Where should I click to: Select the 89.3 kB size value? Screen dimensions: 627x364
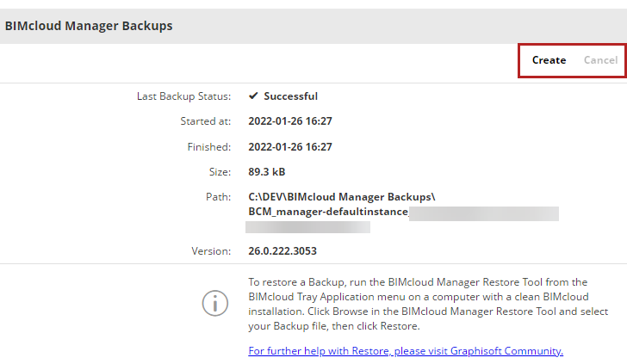pyautogui.click(x=267, y=172)
